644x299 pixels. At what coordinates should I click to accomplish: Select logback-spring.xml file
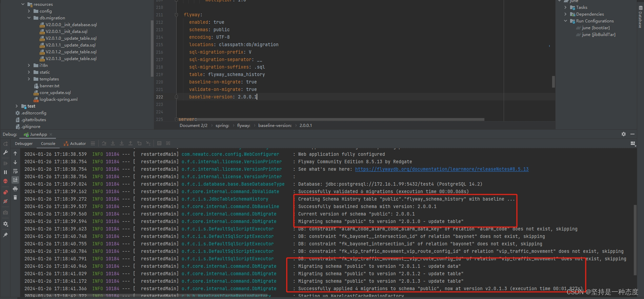[x=56, y=99]
